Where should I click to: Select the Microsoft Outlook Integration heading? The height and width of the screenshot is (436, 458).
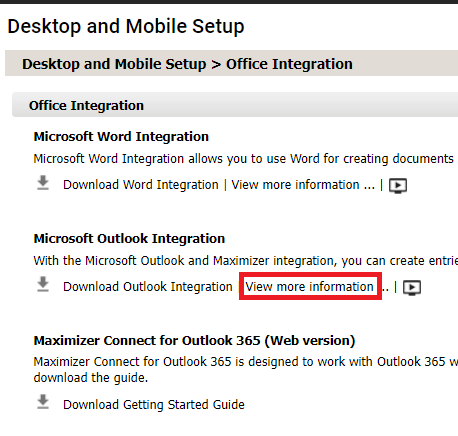[129, 239]
